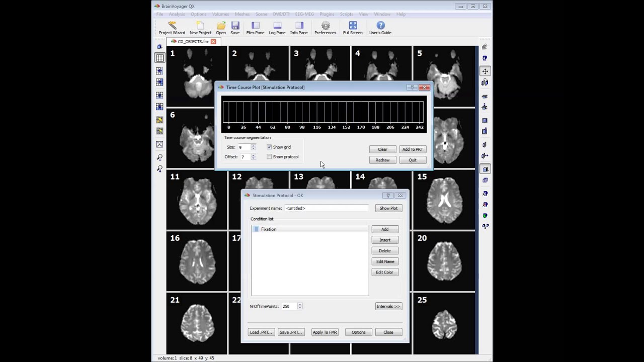644x362 pixels.
Task: Open the Options menu
Action: pyautogui.click(x=199, y=14)
